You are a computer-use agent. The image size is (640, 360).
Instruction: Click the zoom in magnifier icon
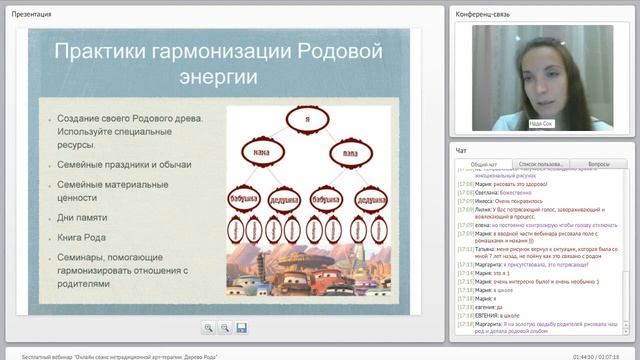208,328
